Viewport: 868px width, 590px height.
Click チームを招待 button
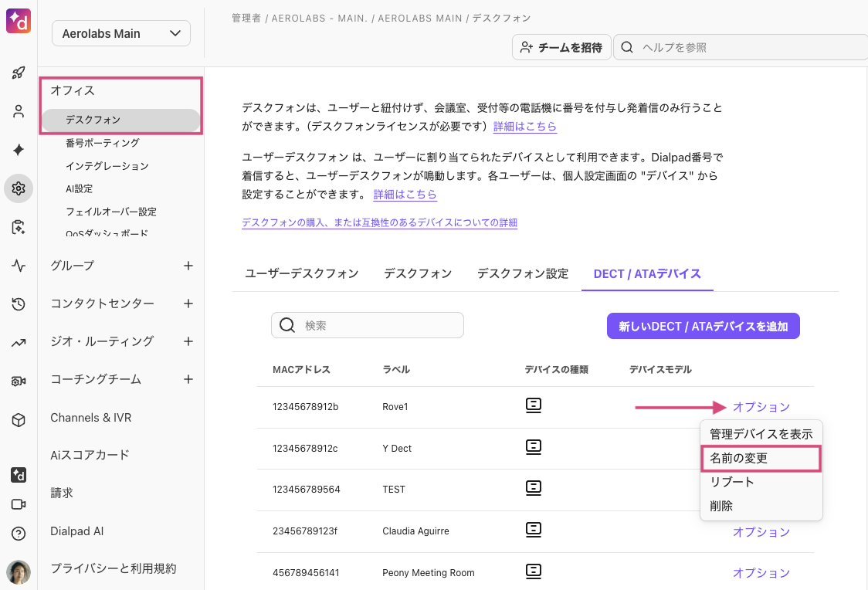[561, 47]
